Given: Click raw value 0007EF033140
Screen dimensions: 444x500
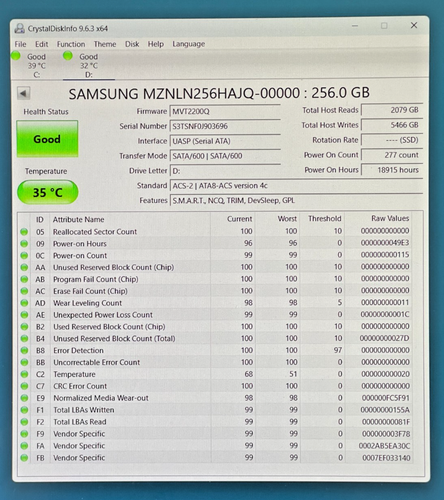Looking at the screenshot, I should 386,458.
